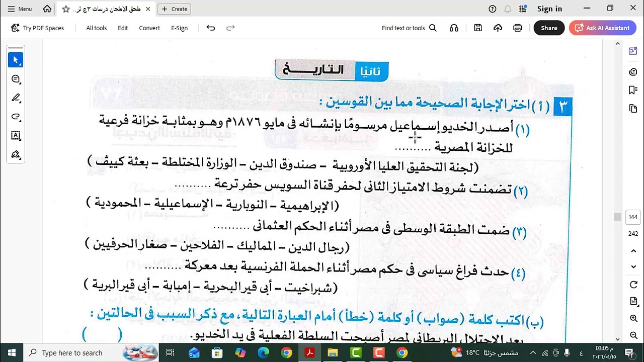Select the Convert menu item
The height and width of the screenshot is (362, 644).
click(x=149, y=28)
